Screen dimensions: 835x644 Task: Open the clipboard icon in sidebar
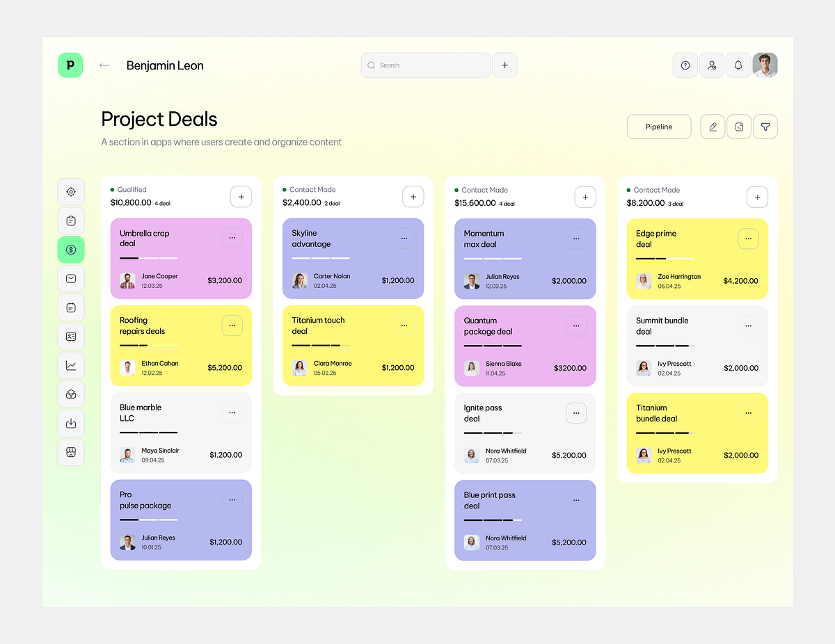[x=71, y=220]
